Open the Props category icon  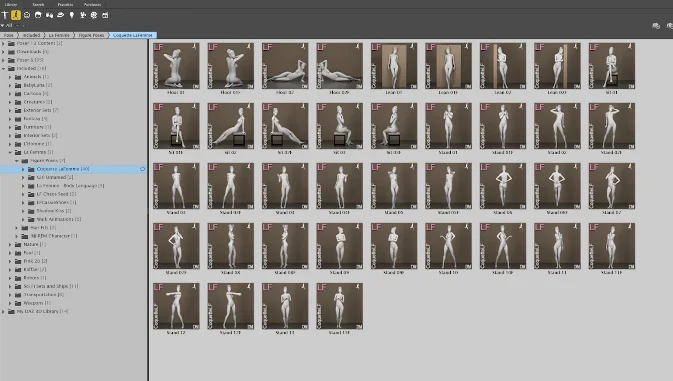pyautogui.click(x=61, y=15)
